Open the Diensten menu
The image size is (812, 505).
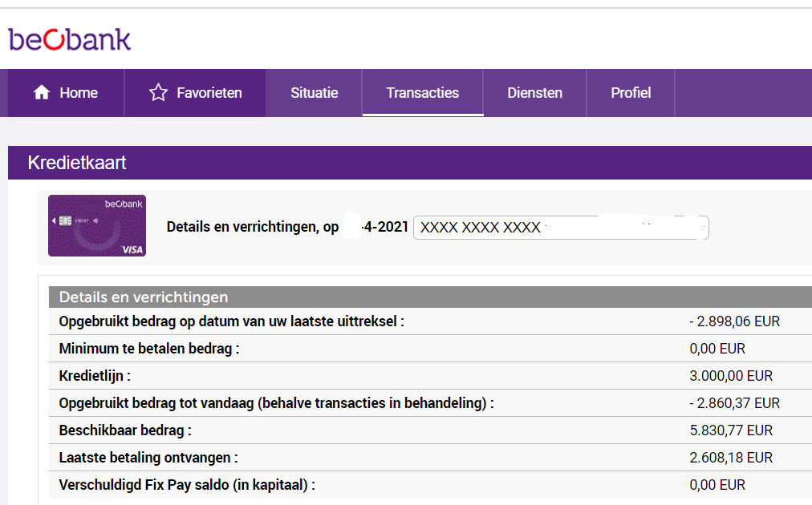534,93
